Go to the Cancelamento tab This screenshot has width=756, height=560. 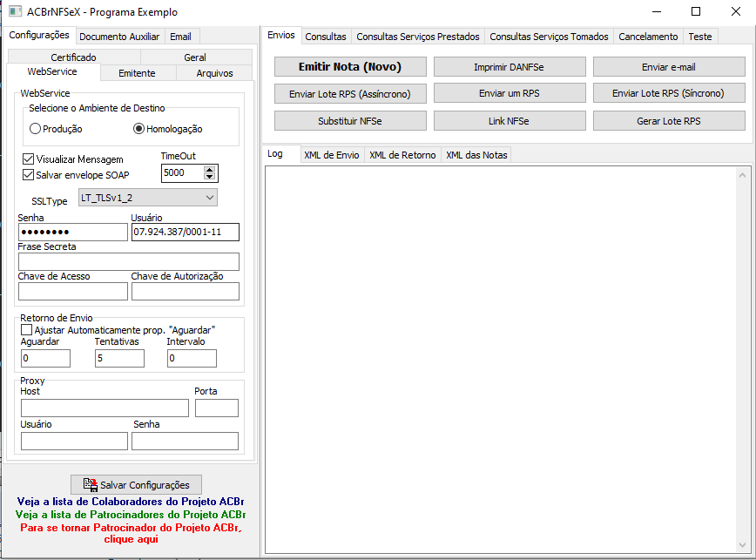pyautogui.click(x=648, y=37)
